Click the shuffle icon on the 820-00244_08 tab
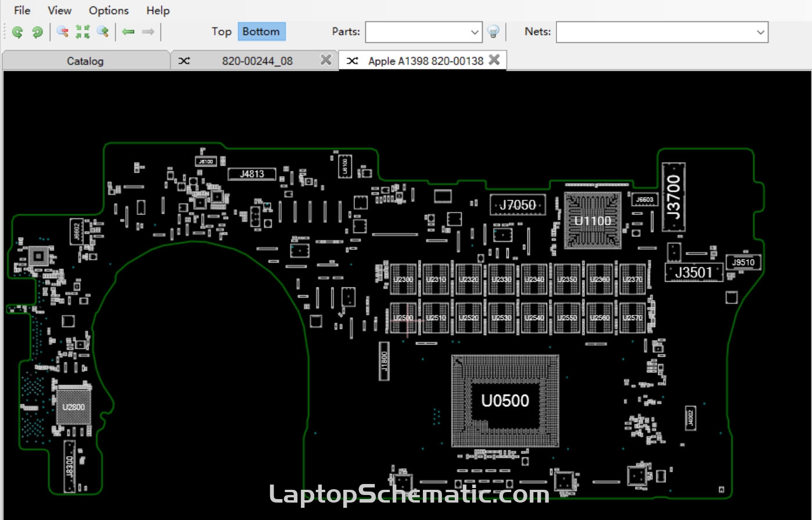This screenshot has height=520, width=812. [x=184, y=60]
